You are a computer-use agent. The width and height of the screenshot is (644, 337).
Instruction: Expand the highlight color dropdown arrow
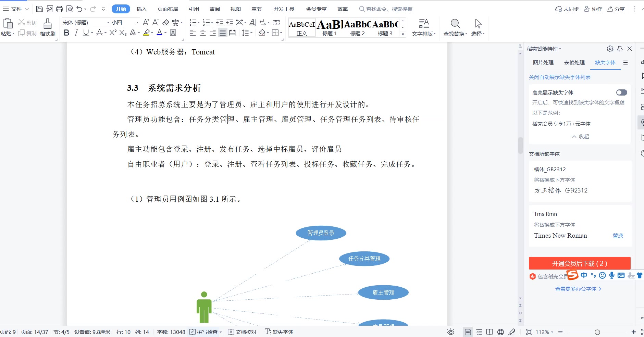(152, 33)
